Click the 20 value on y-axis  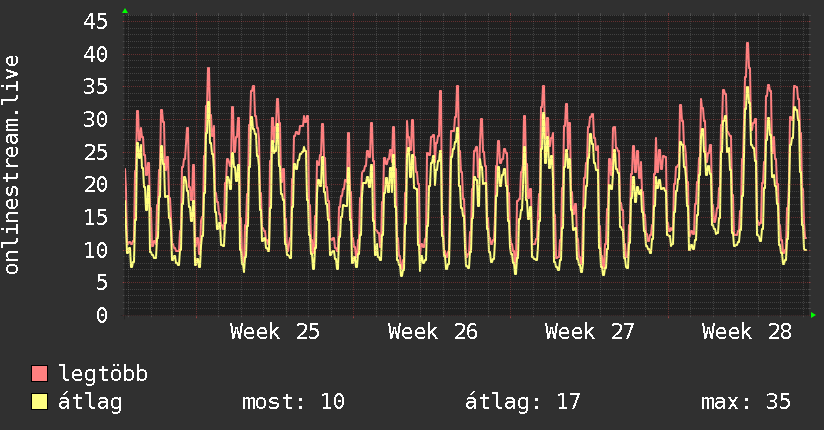coord(96,185)
